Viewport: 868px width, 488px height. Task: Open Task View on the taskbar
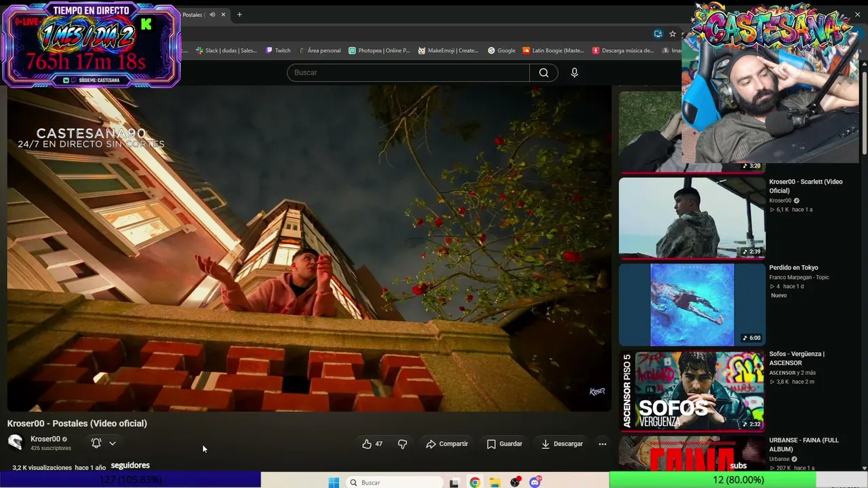[454, 483]
